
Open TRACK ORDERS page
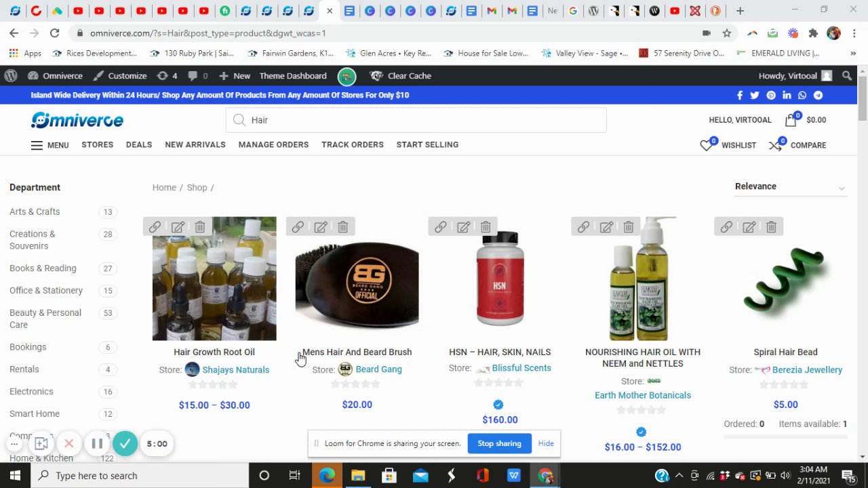pyautogui.click(x=353, y=144)
